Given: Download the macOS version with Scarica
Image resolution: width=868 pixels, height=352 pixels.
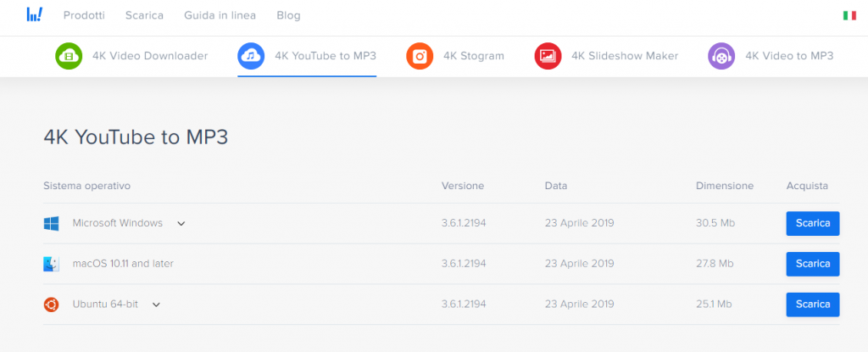Looking at the screenshot, I should click(813, 264).
